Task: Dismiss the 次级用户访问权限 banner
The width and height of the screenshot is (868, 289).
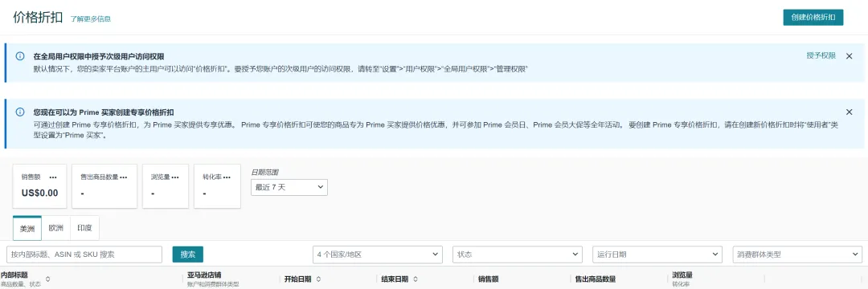Action: tap(850, 56)
